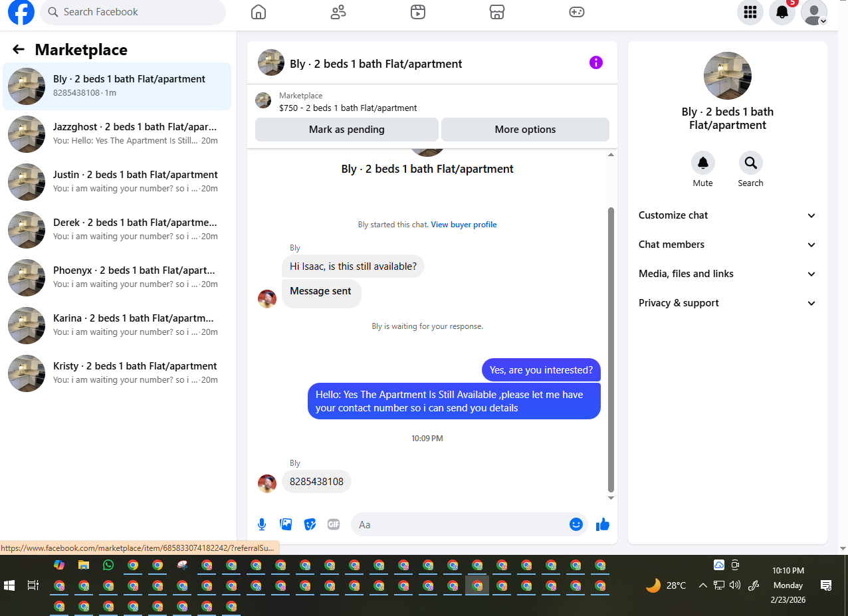Send a thumbs-up like
Screen dimensions: 848x616
(x=603, y=524)
